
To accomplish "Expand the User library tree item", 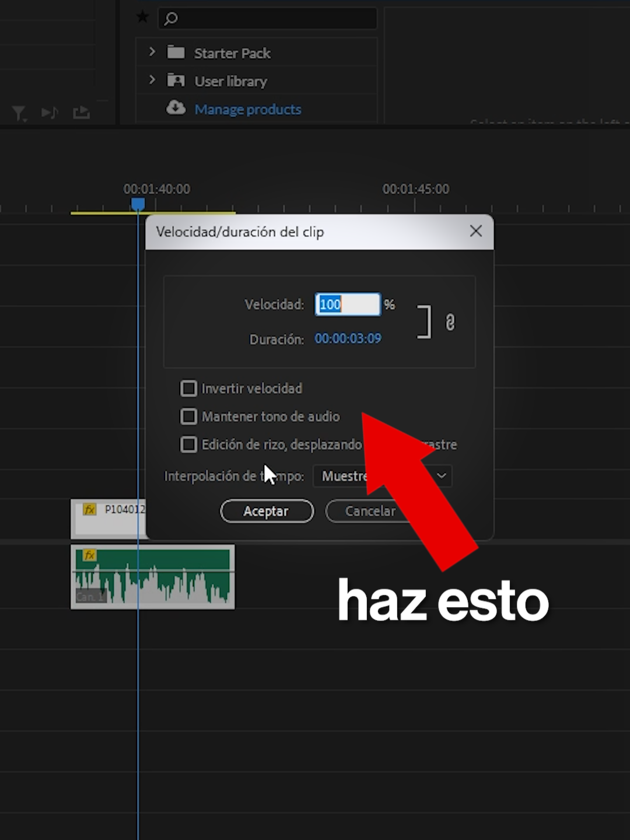I will pos(152,80).
